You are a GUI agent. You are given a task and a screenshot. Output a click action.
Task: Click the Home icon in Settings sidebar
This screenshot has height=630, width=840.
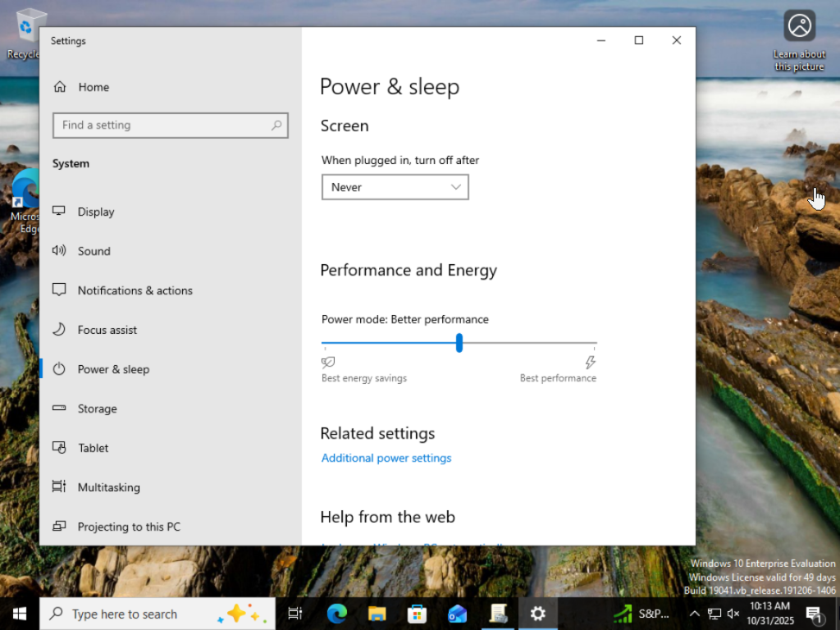point(60,87)
